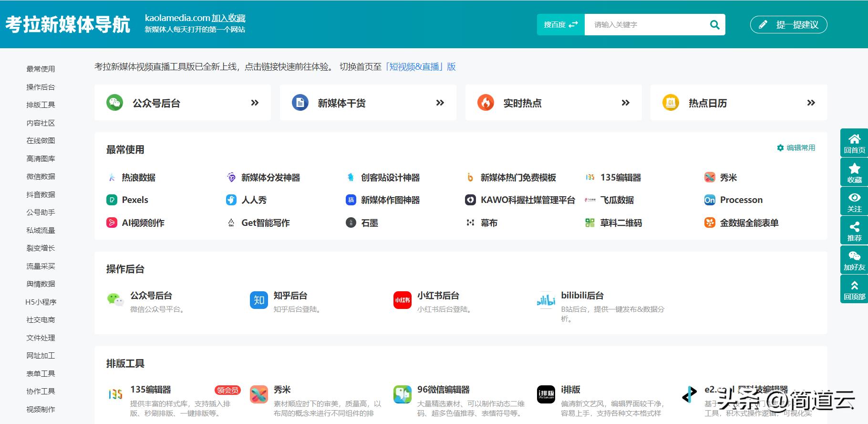
Task: Click the yellow calendar icon of 热点日历
Action: [x=671, y=103]
